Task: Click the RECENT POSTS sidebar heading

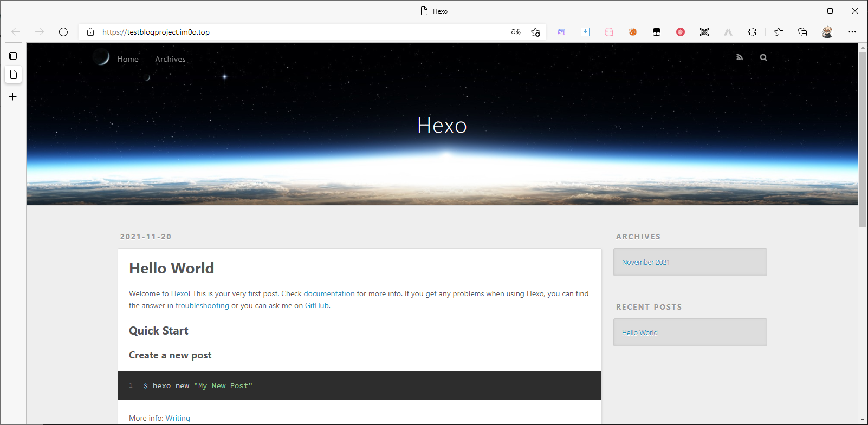Action: coord(649,307)
